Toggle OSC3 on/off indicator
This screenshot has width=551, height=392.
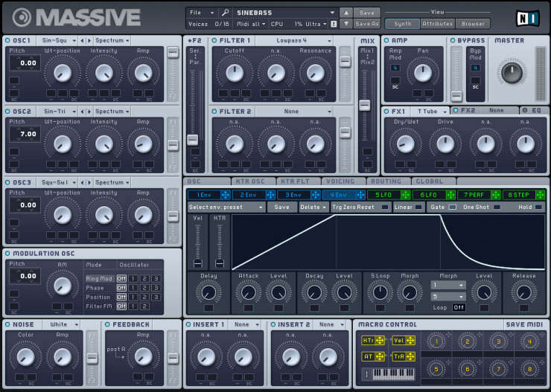click(7, 182)
